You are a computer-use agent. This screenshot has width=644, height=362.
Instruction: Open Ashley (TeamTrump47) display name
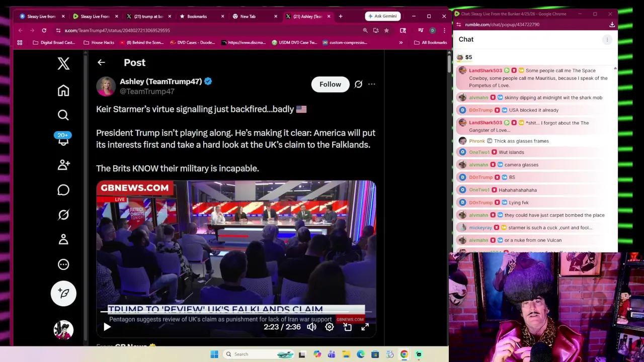[x=160, y=81]
